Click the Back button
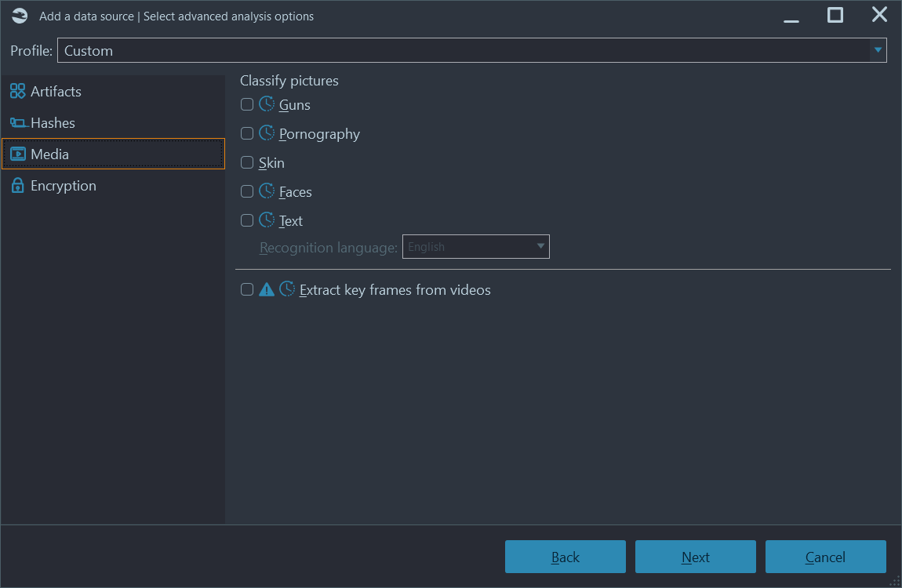This screenshot has width=902, height=588. (566, 557)
